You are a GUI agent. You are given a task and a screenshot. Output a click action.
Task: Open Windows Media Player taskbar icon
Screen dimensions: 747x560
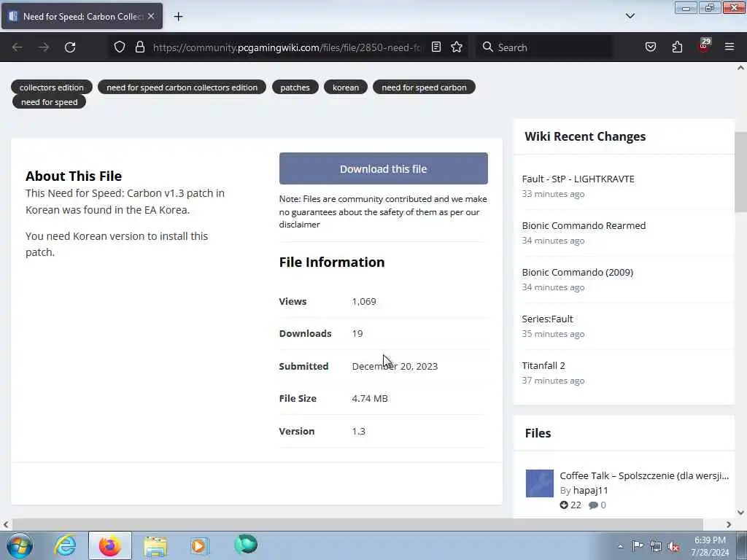199,545
